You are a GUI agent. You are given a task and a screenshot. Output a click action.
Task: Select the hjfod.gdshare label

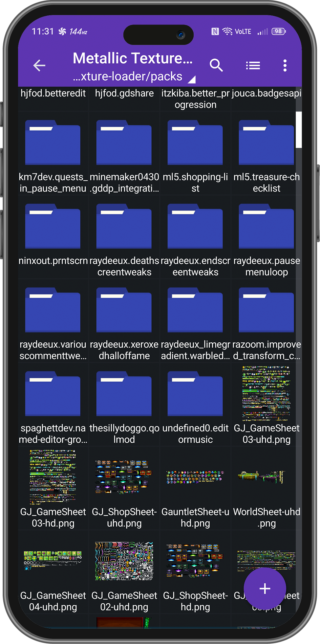point(124,93)
